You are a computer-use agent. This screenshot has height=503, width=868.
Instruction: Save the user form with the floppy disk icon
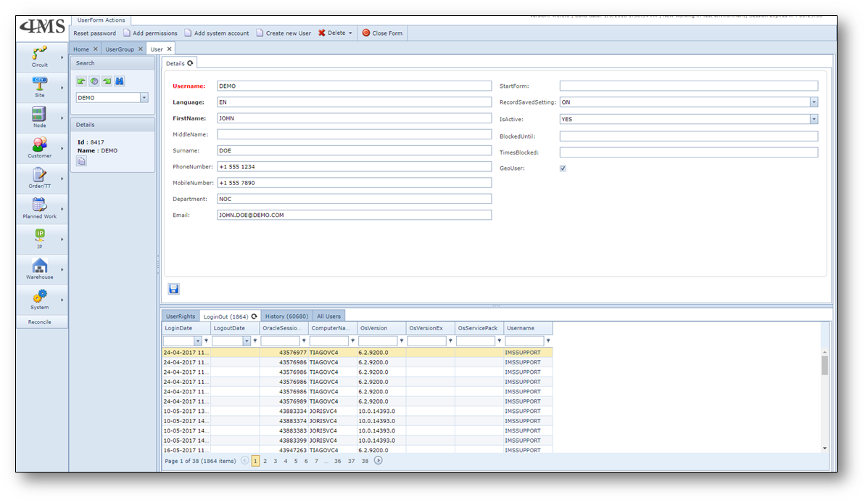[173, 289]
